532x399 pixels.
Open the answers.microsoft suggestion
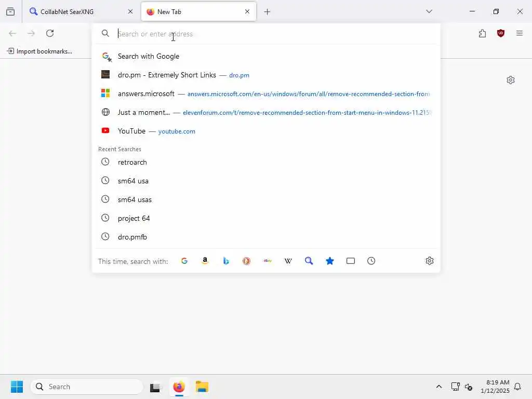point(267,94)
